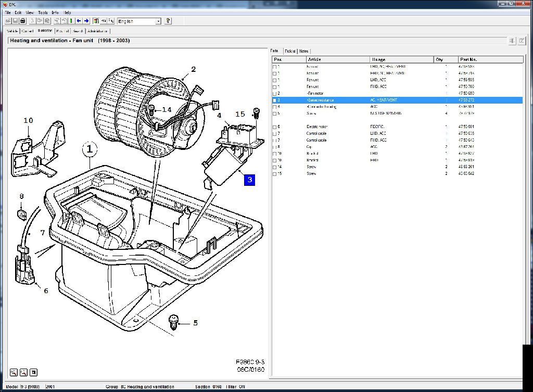This screenshot has width=533, height=392.
Task: Click the zoom in magnifier below illustration
Action: click(14, 372)
